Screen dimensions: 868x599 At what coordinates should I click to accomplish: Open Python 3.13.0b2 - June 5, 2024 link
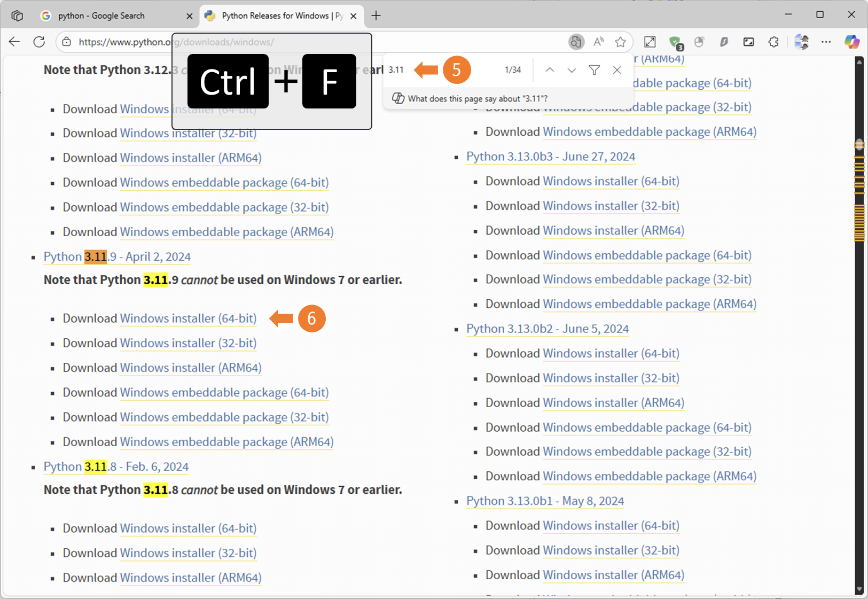548,329
